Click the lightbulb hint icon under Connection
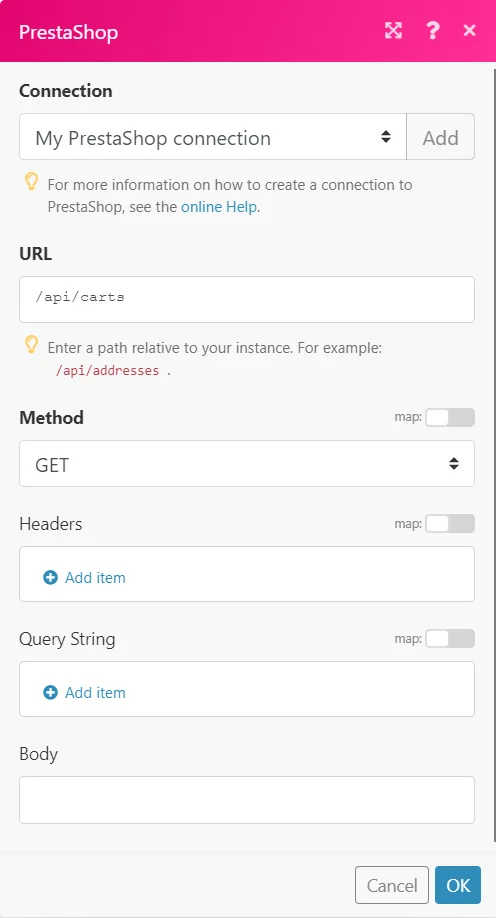The width and height of the screenshot is (496, 918). [32, 181]
